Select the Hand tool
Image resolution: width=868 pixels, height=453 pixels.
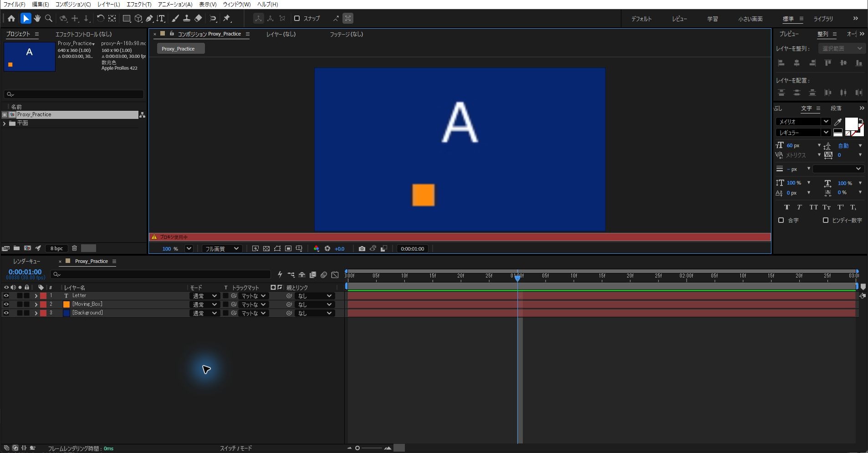[37, 18]
